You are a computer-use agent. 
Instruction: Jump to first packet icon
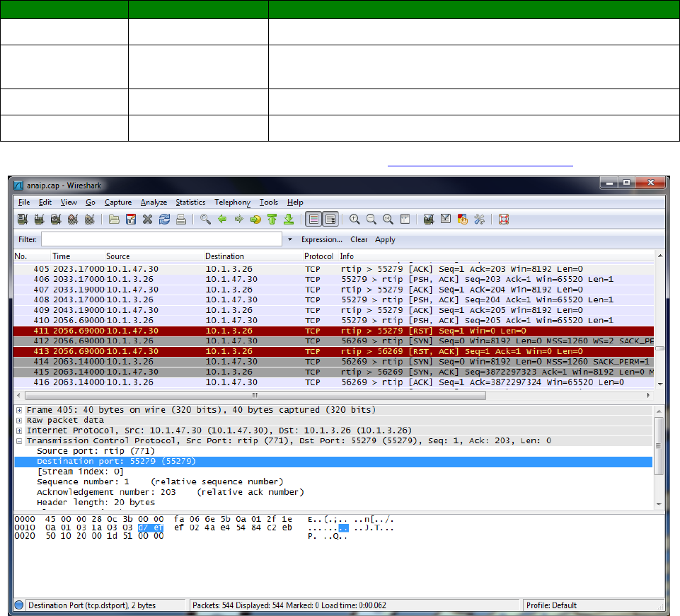click(272, 219)
